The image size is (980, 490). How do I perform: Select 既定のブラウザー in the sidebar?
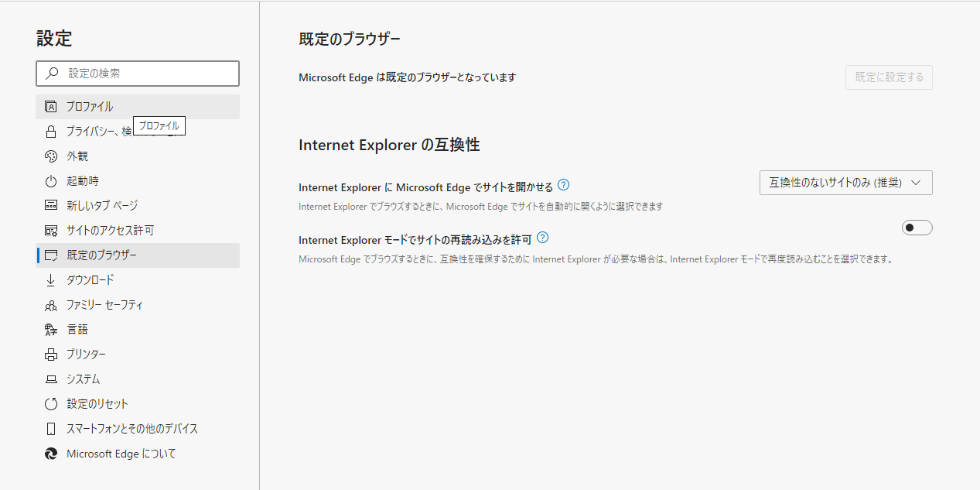[138, 255]
